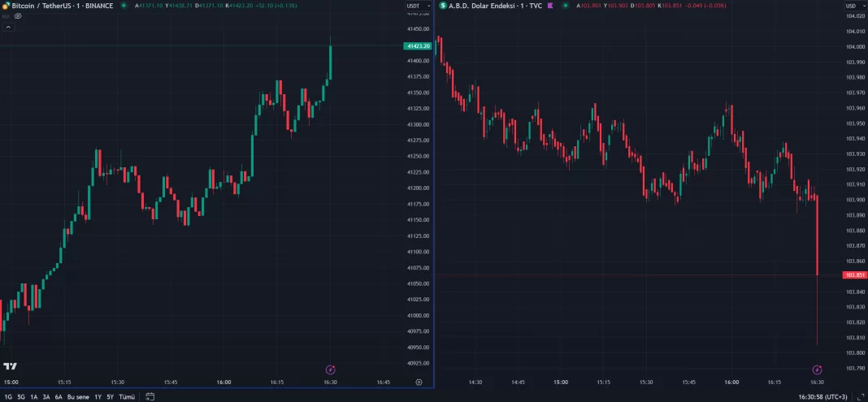The width and height of the screenshot is (868, 402).
Task: Click the TradingView logo on Bitcoin chart
Action: [11, 366]
